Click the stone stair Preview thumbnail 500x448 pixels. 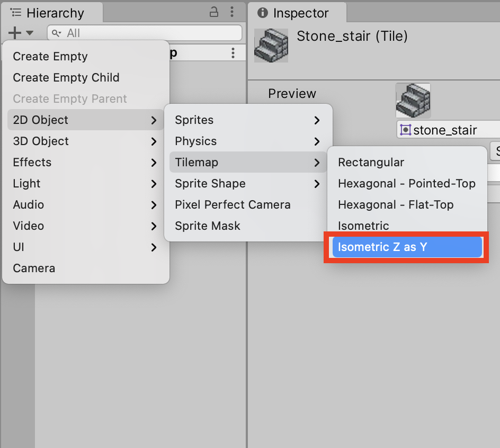coord(413,101)
